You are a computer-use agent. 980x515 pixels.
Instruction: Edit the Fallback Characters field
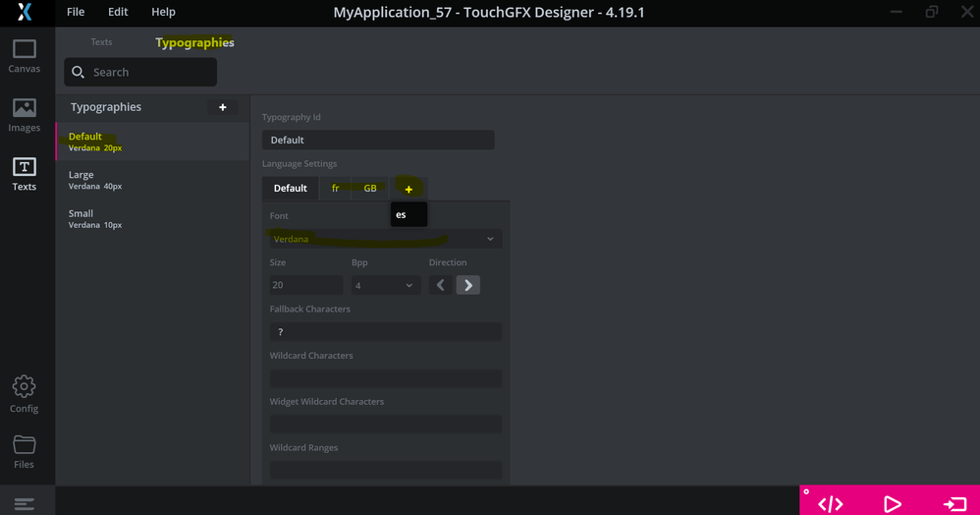pos(386,331)
